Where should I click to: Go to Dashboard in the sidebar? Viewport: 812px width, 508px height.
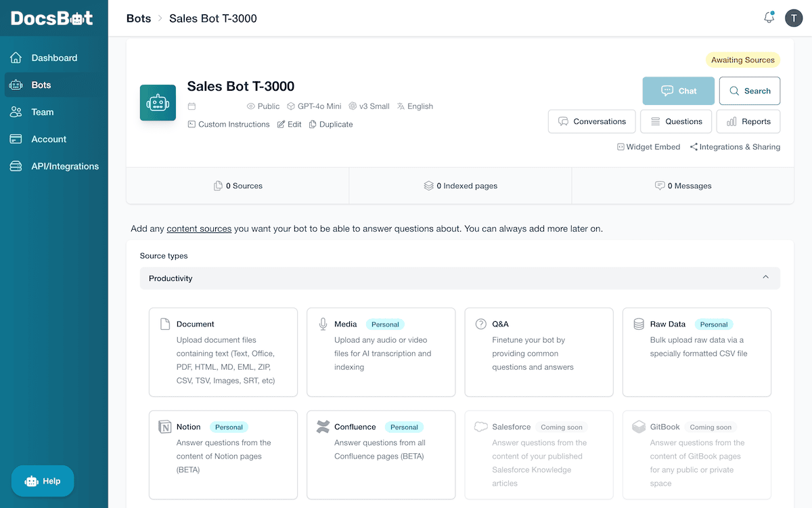[54, 58]
